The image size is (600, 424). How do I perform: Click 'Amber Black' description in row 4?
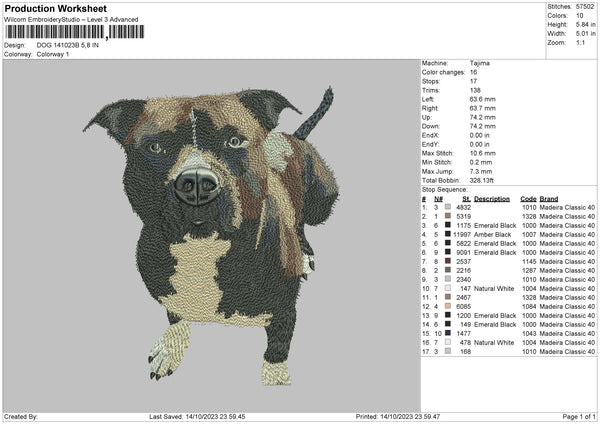[x=492, y=235]
